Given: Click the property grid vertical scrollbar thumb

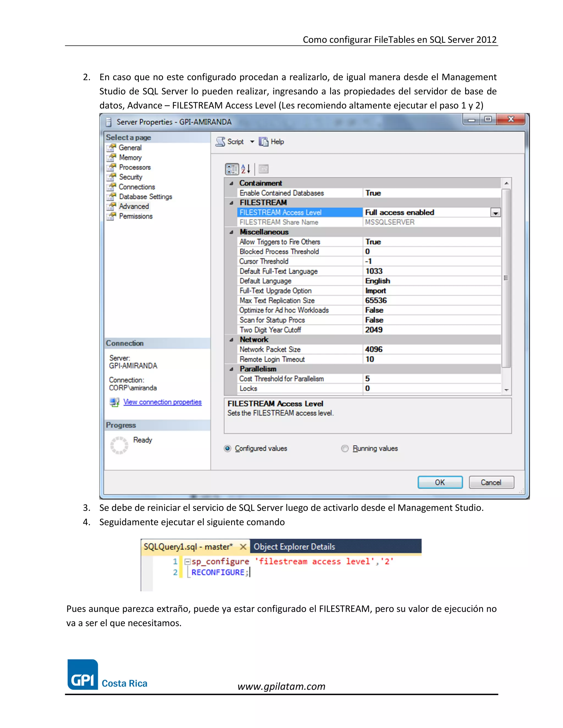Looking at the screenshot, I should point(506,278).
